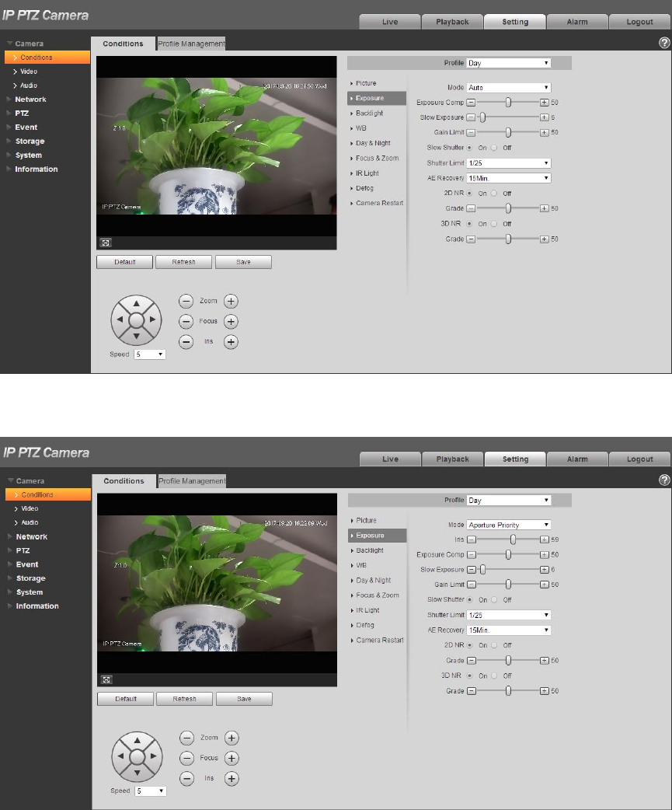Image resolution: width=672 pixels, height=810 pixels.
Task: Click the help question-mark icon in upper screenshot
Action: coord(664,43)
